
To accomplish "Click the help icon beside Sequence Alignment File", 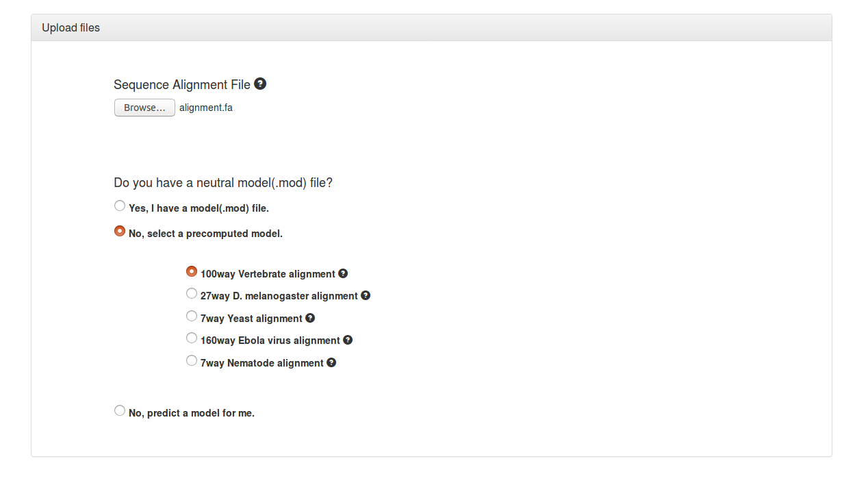I will (x=260, y=84).
